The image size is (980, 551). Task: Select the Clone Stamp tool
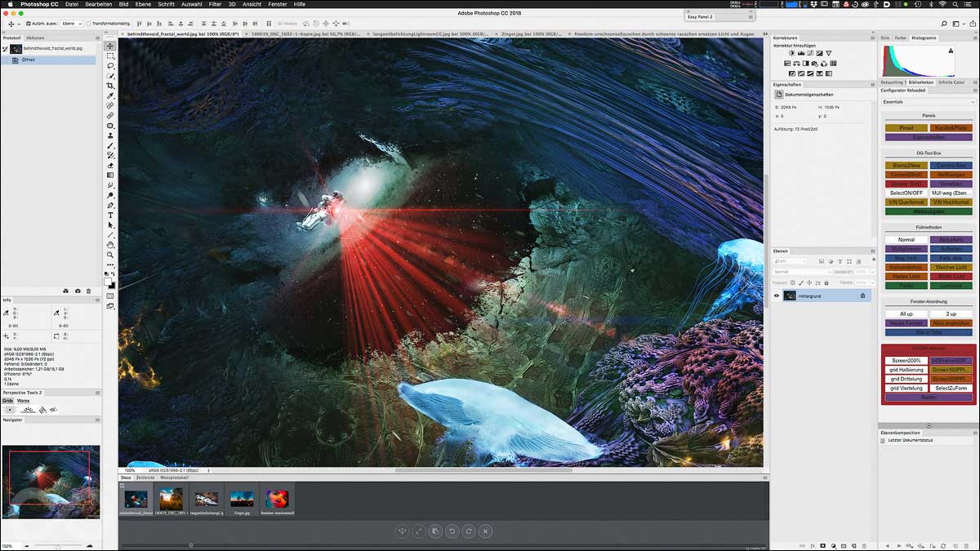[110, 136]
